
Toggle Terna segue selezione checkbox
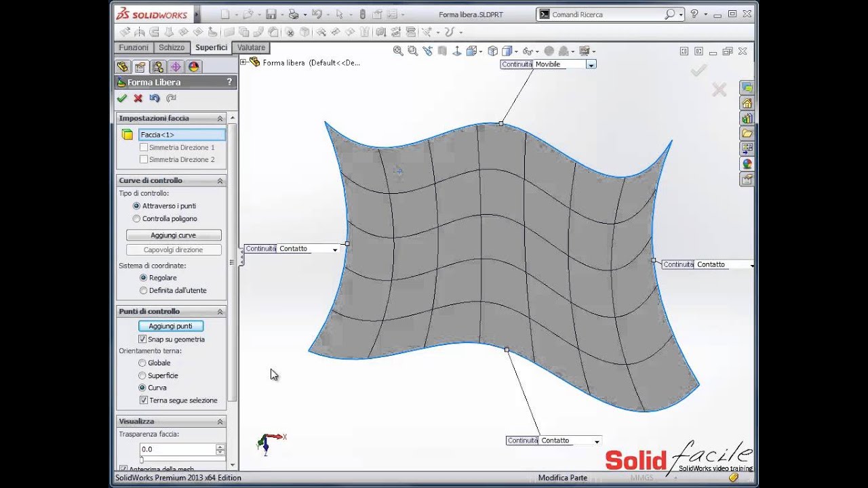pos(143,400)
